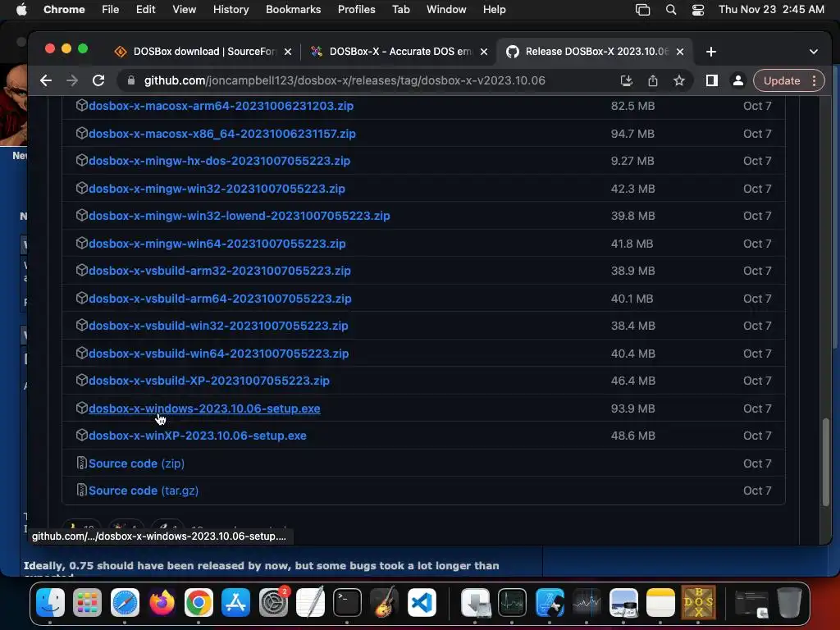Close the SourceForge DOSBox tab
Screen dimensions: 840x630
(288, 52)
